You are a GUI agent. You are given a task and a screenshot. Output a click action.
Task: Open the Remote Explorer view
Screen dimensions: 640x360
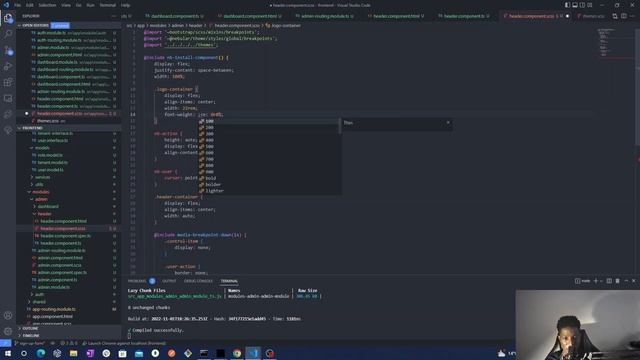point(8,98)
